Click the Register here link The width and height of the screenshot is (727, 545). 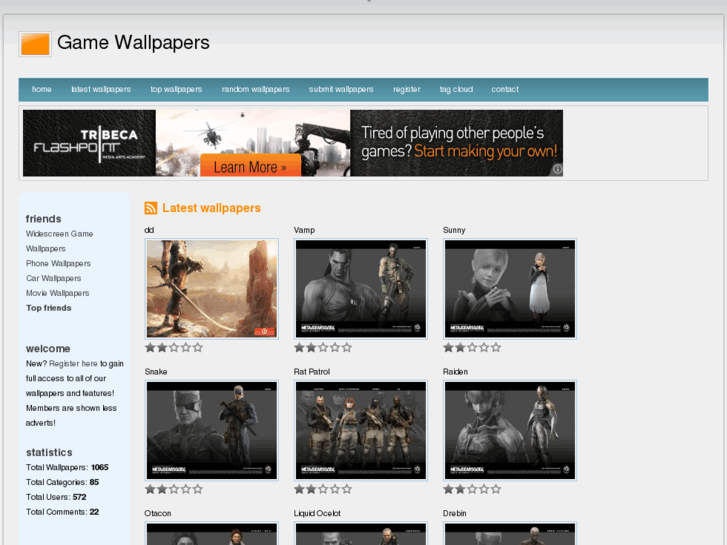click(x=73, y=364)
